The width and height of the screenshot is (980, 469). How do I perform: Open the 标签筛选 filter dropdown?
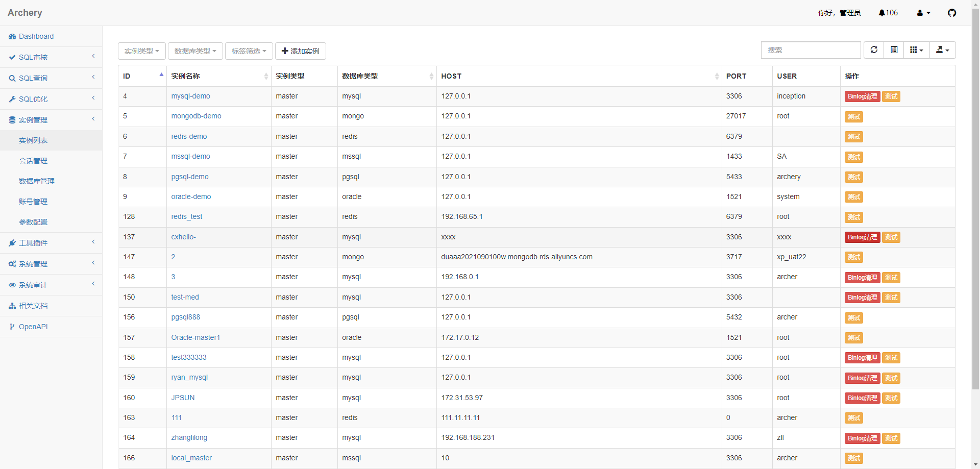[249, 51]
